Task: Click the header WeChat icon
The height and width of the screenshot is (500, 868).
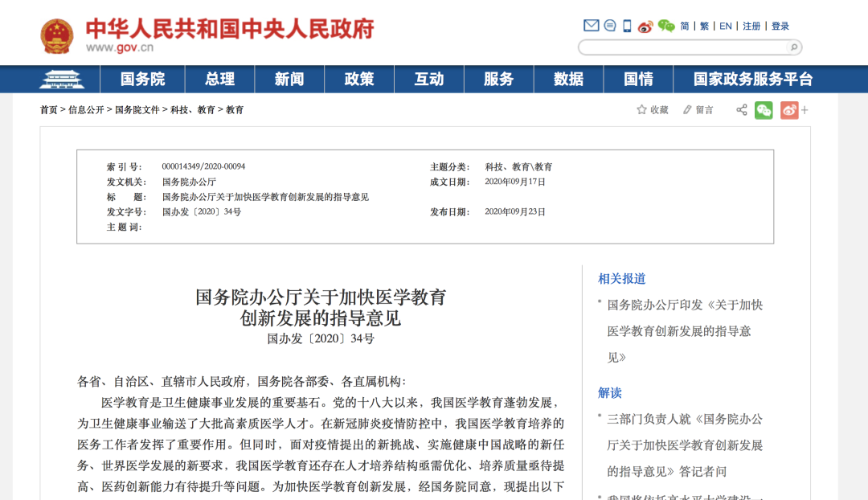Action: click(x=666, y=26)
